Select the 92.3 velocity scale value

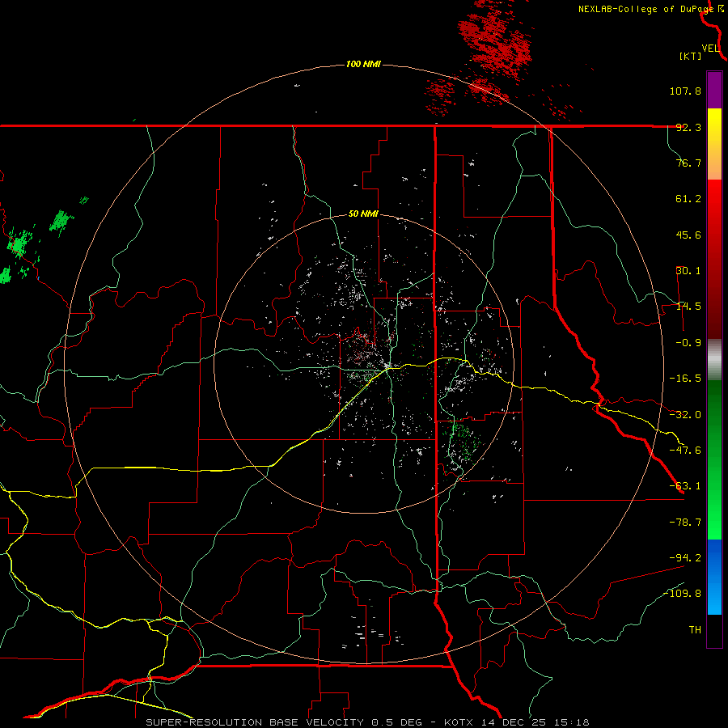pyautogui.click(x=688, y=127)
